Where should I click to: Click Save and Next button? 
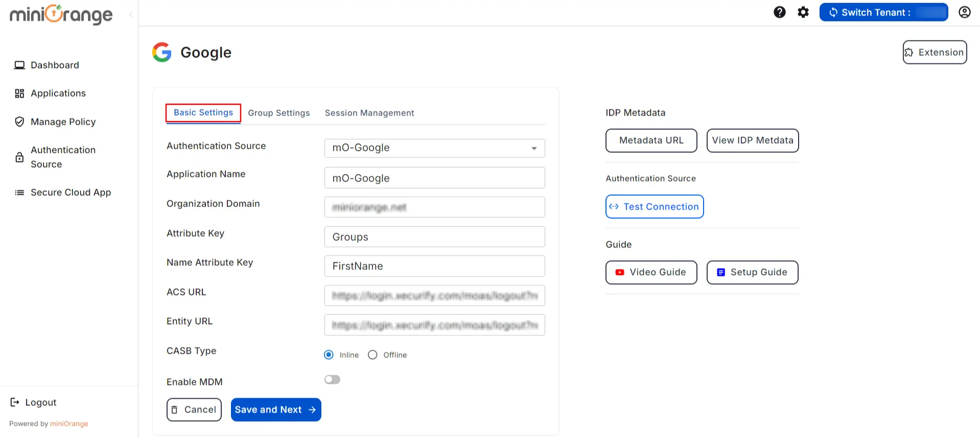(x=276, y=410)
